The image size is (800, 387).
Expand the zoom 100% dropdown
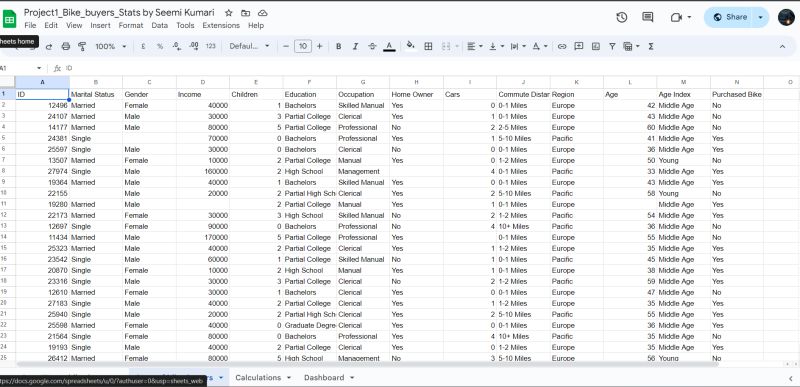coord(111,46)
